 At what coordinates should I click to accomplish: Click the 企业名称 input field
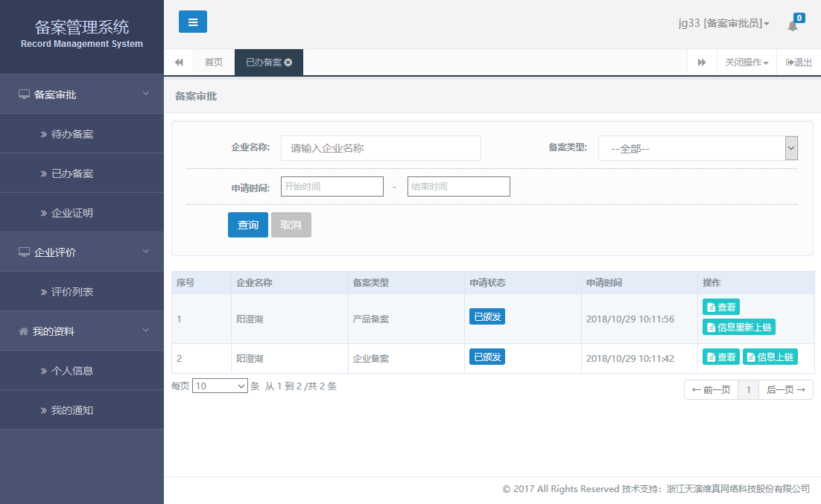[381, 148]
